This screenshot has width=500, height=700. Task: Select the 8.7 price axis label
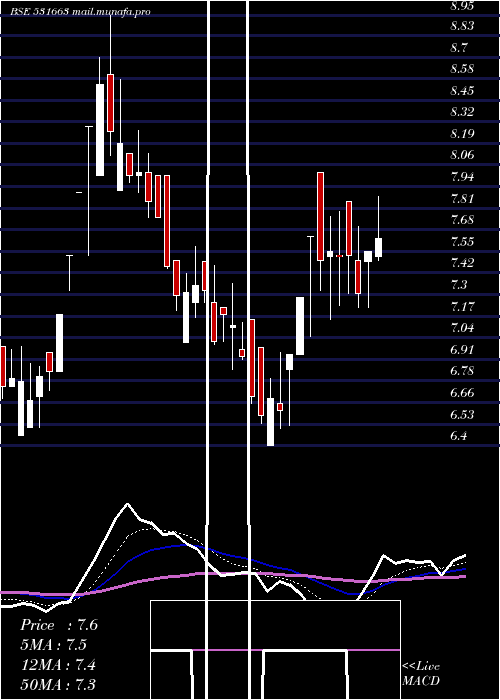(459, 47)
